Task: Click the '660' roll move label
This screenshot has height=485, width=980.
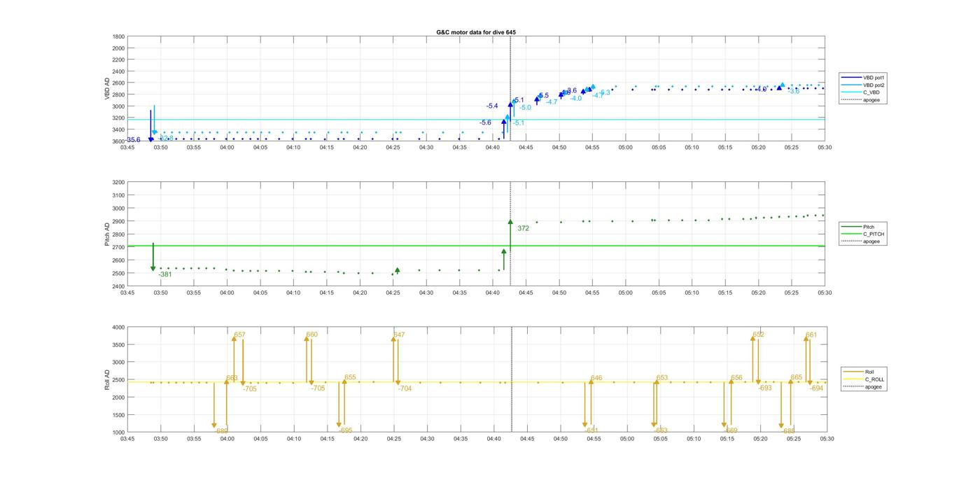Action: [311, 335]
